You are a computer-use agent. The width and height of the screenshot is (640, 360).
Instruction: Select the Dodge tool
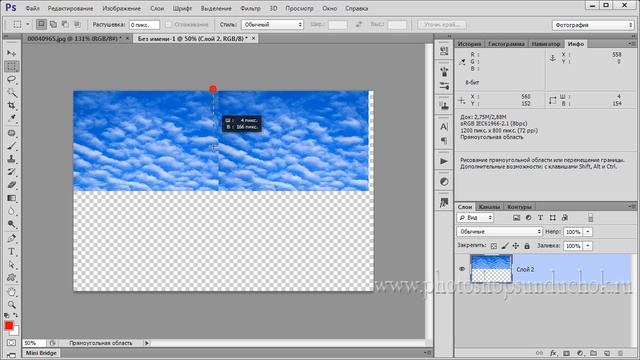click(x=11, y=224)
